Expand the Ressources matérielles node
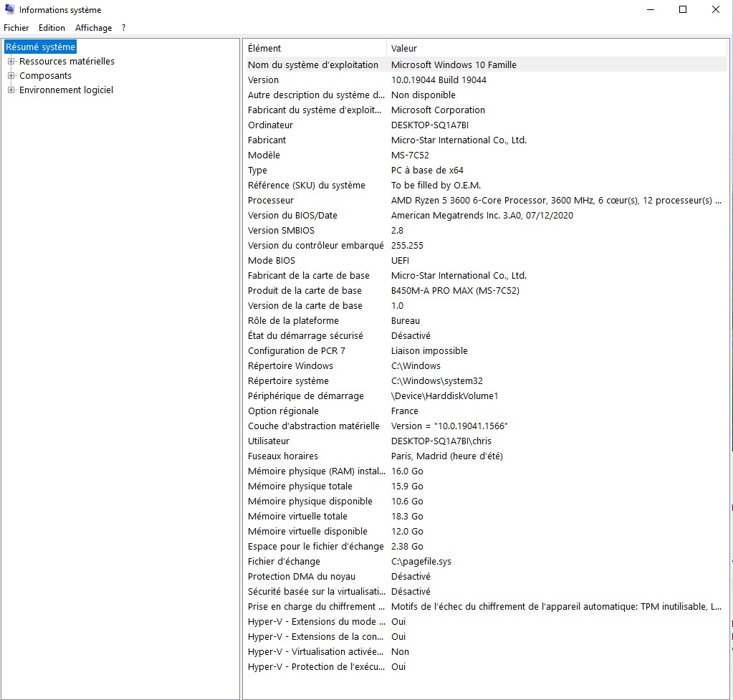 click(x=11, y=61)
